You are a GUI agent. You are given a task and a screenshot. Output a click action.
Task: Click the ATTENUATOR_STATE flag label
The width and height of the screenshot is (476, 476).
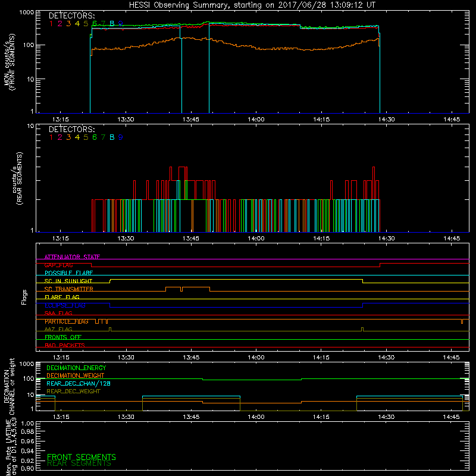[x=72, y=257]
